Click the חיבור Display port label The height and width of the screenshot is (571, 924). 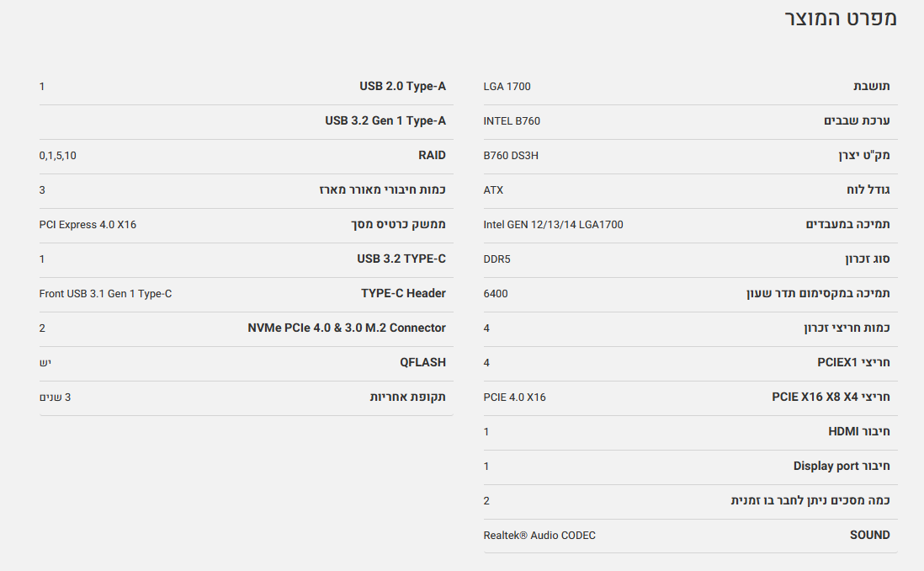tap(842, 467)
